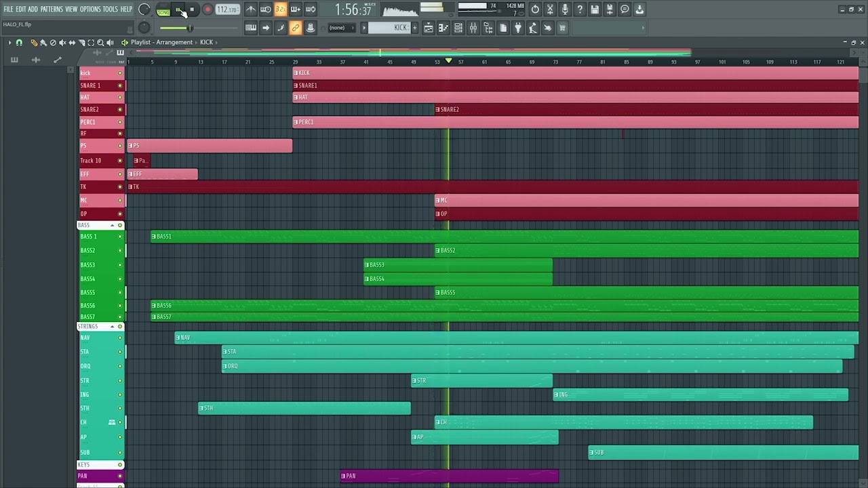
Task: Click bar 57 on timeline ruler
Action: click(461, 62)
